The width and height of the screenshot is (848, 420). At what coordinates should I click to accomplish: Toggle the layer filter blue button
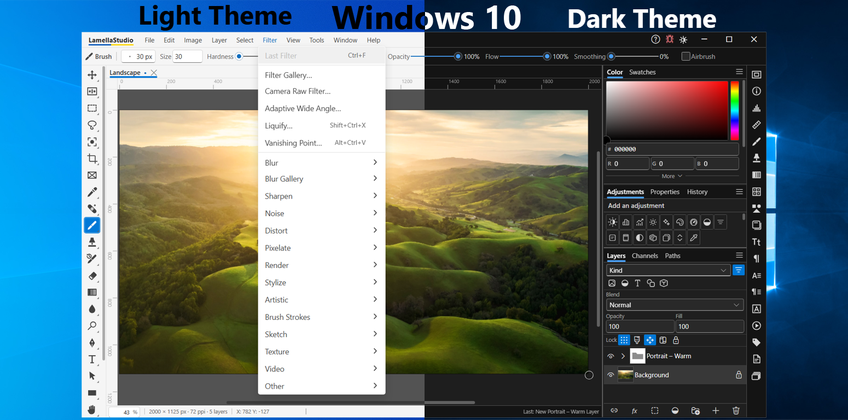pyautogui.click(x=738, y=270)
